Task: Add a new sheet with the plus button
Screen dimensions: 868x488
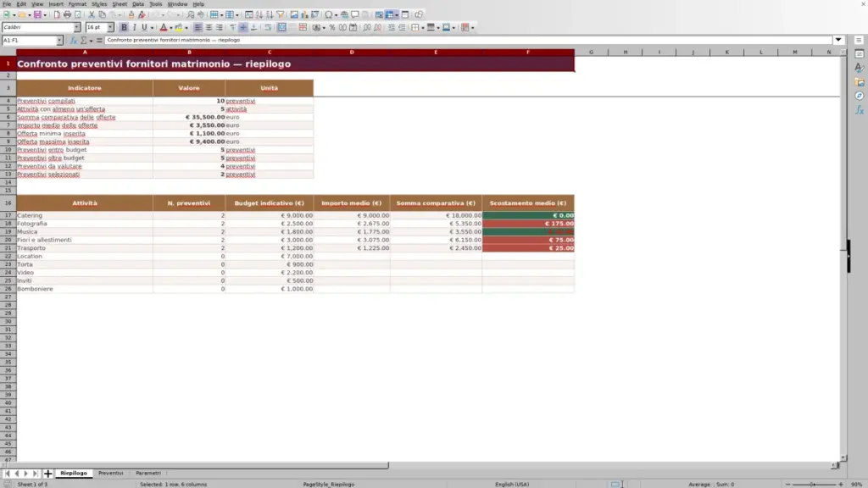Action: tap(47, 474)
